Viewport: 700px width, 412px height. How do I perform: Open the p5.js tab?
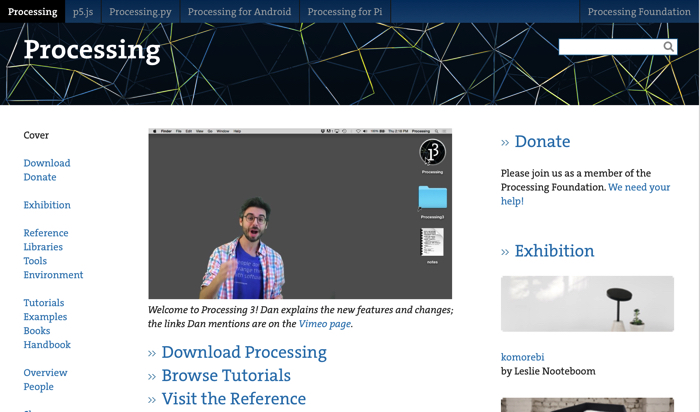83,12
